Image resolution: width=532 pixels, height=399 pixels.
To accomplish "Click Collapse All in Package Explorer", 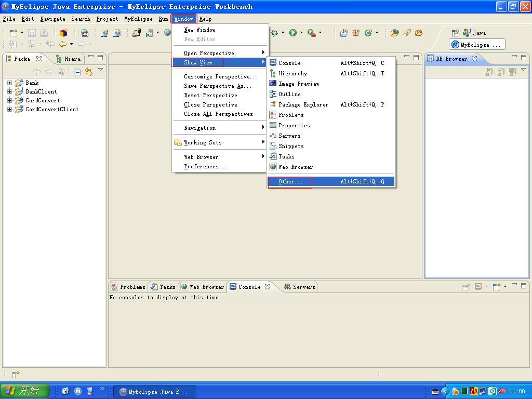I will coord(77,72).
